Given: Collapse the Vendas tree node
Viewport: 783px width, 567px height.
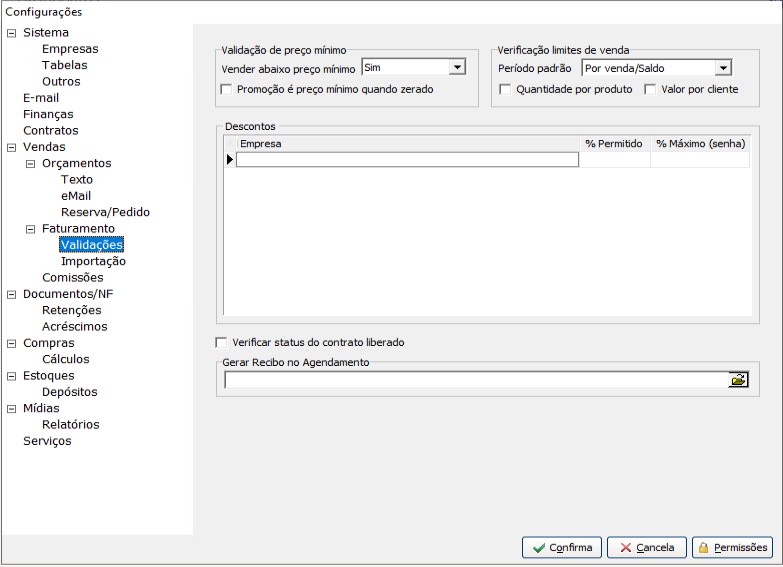Looking at the screenshot, I should tap(11, 147).
